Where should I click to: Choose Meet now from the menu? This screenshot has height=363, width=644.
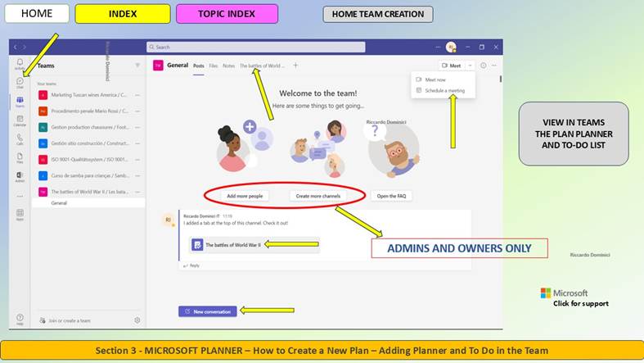tap(435, 79)
